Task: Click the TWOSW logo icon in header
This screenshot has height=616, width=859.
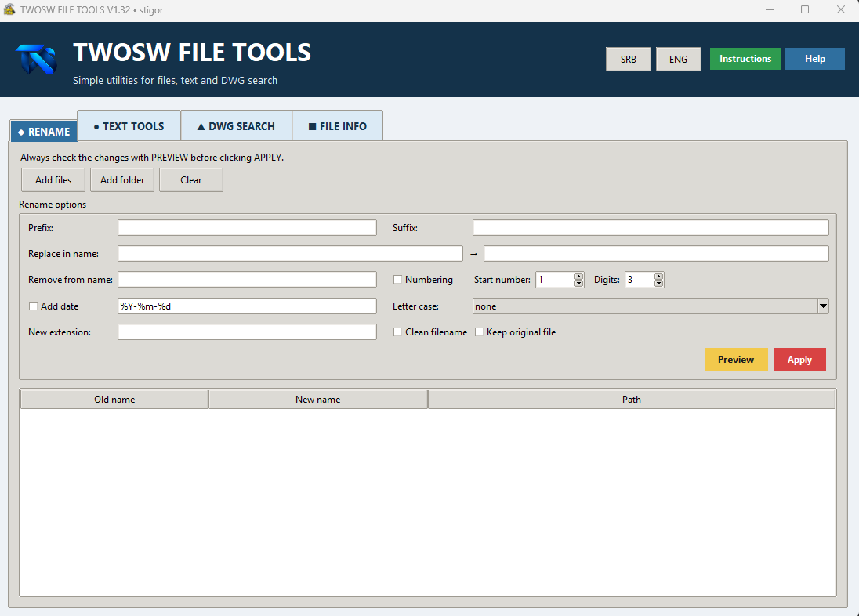Action: click(36, 59)
